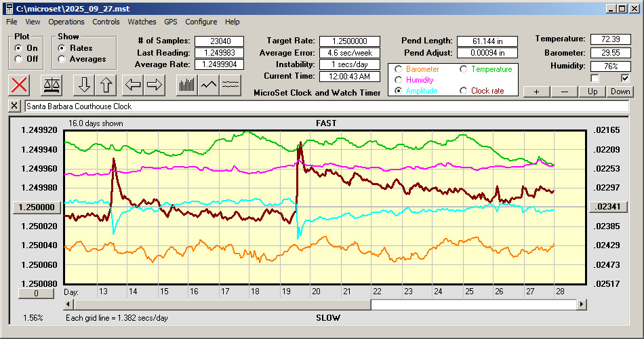
Task: Click the Up button
Action: point(592,92)
